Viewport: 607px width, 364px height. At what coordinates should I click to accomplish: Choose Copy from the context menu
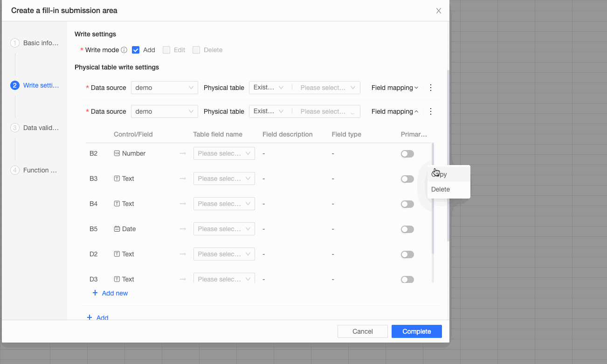pyautogui.click(x=449, y=174)
